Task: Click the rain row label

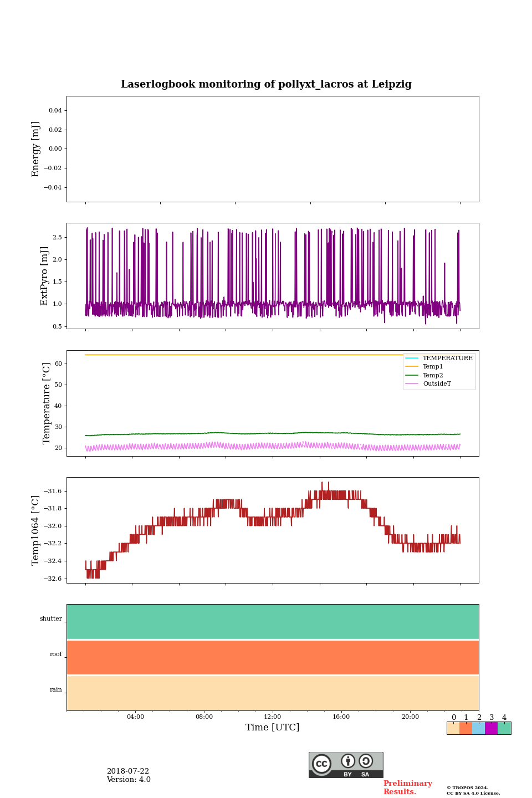Action: (56, 689)
